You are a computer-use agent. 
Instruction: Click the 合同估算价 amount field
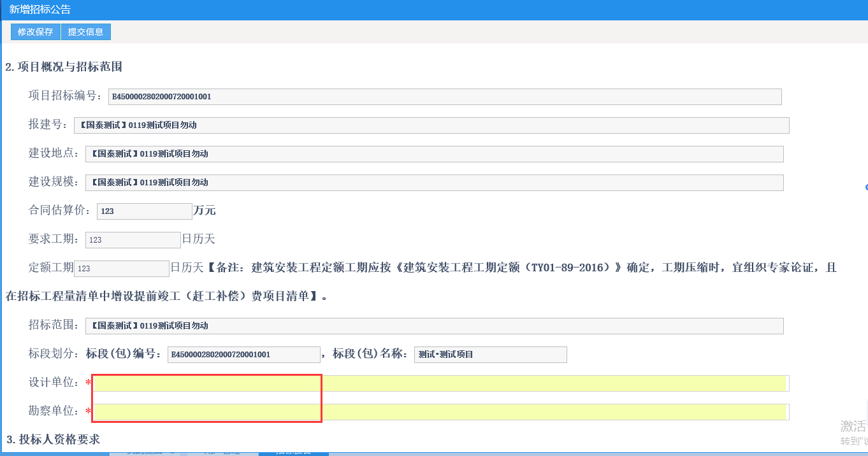[144, 211]
